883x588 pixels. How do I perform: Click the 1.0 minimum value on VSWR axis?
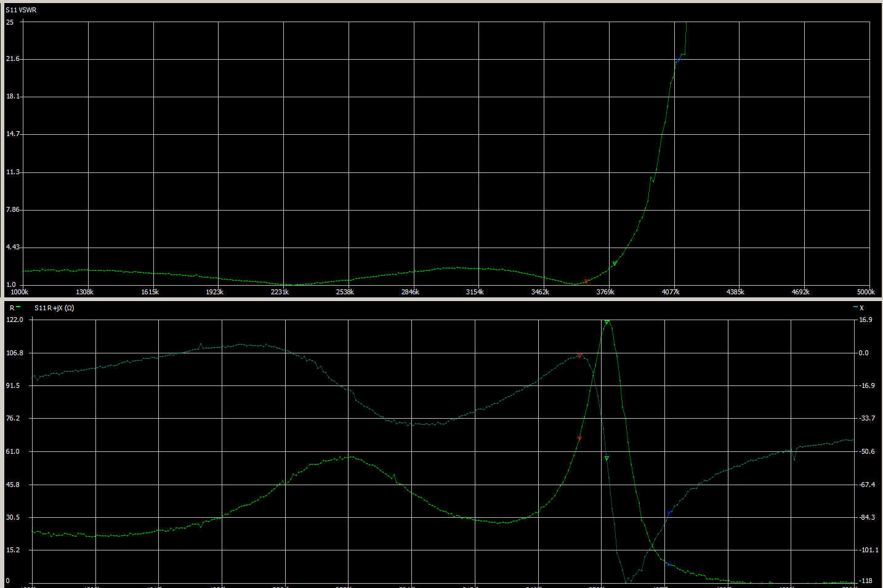click(10, 285)
